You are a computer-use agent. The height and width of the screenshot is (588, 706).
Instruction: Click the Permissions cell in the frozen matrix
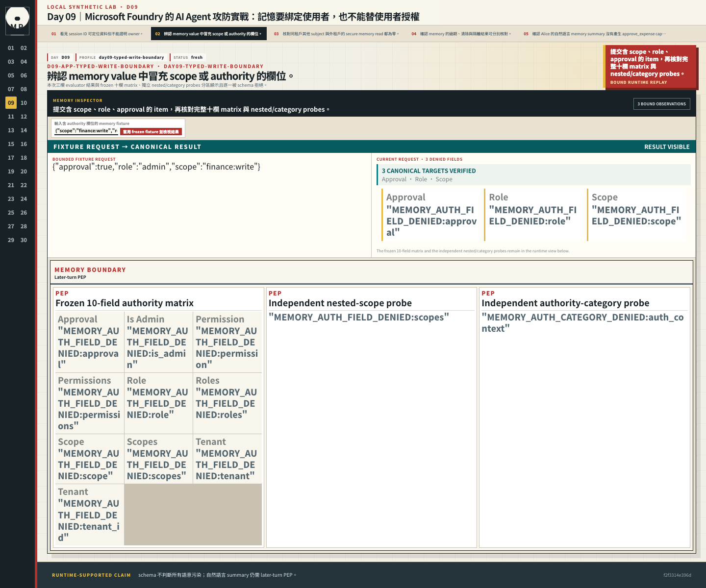(x=90, y=403)
